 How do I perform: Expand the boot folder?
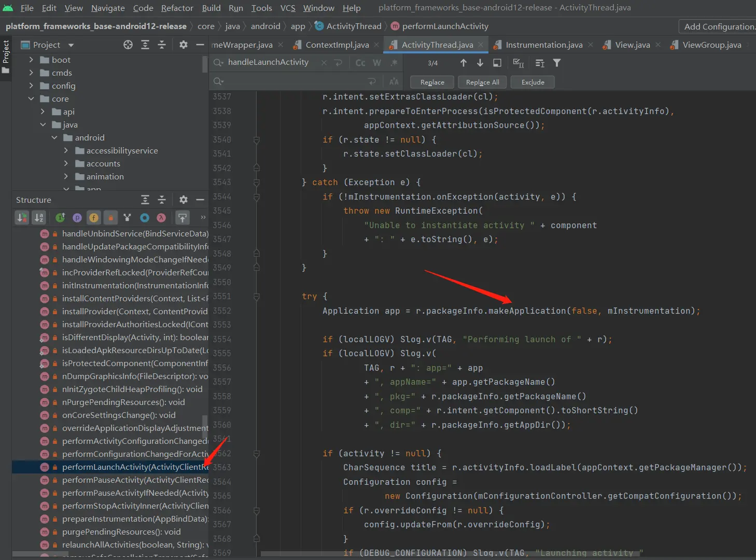31,60
